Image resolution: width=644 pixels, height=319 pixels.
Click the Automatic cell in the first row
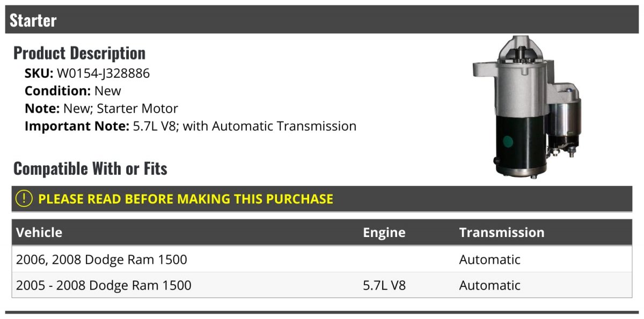click(x=490, y=259)
